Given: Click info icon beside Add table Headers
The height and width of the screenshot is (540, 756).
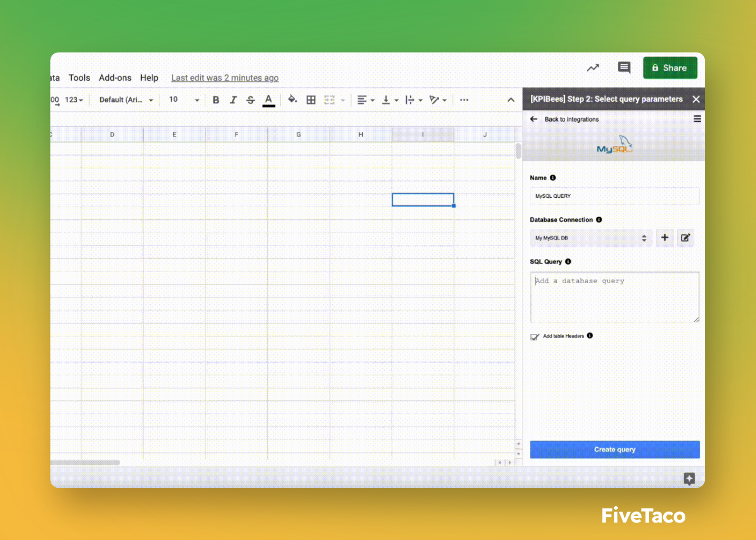Looking at the screenshot, I should coord(590,335).
